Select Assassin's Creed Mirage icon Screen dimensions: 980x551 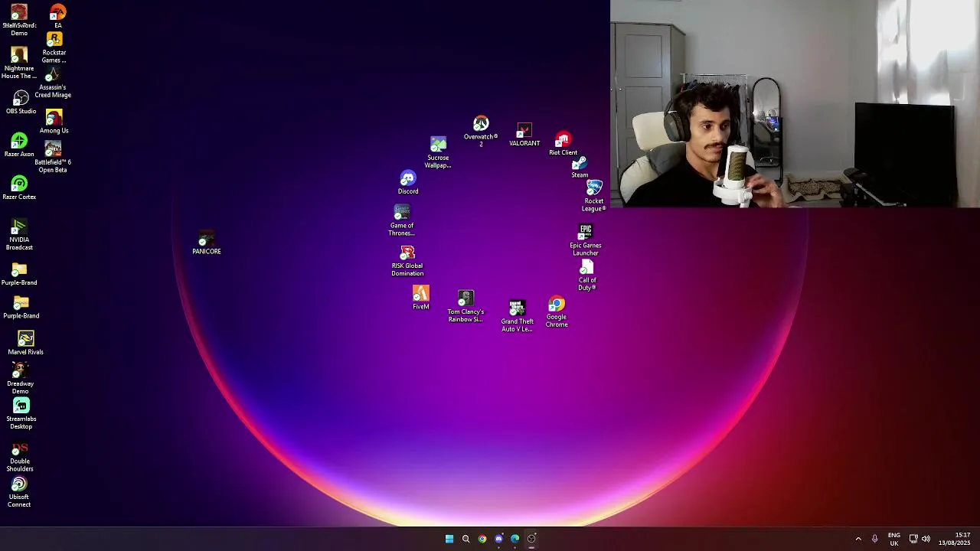53,83
